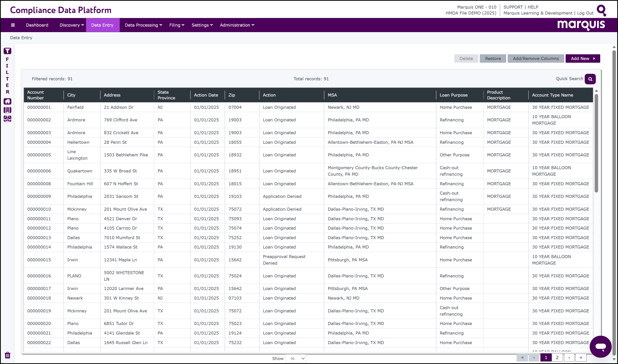The height and width of the screenshot is (364, 618).
Task: Click the calculator icon in left sidebar
Action: (7, 110)
